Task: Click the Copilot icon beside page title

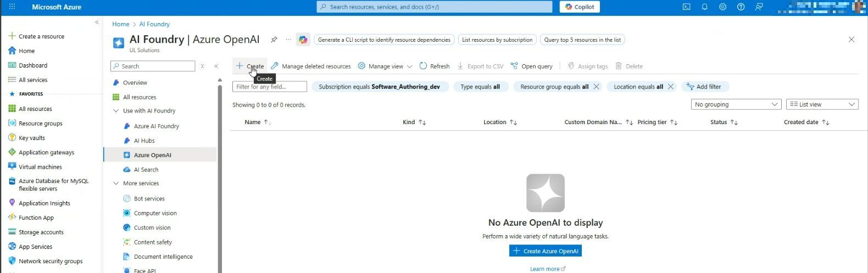Action: (303, 40)
